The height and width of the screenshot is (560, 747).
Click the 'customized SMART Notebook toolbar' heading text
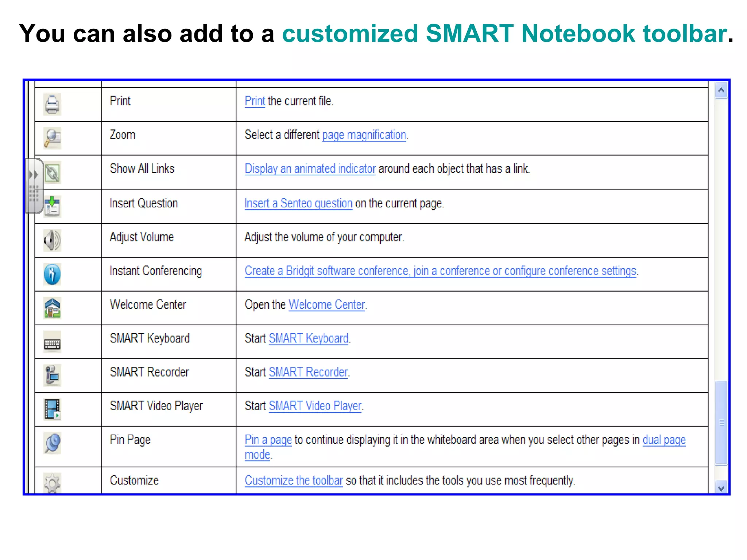tap(505, 34)
